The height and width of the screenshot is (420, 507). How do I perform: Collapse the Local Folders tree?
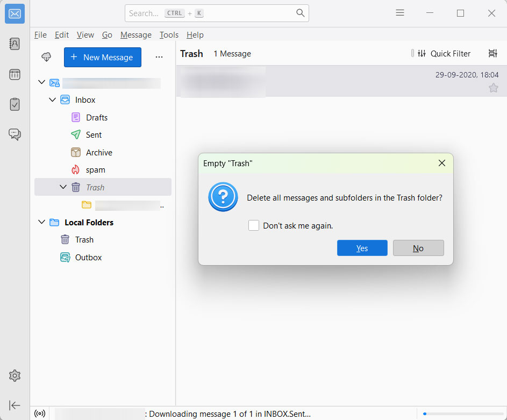click(x=41, y=222)
